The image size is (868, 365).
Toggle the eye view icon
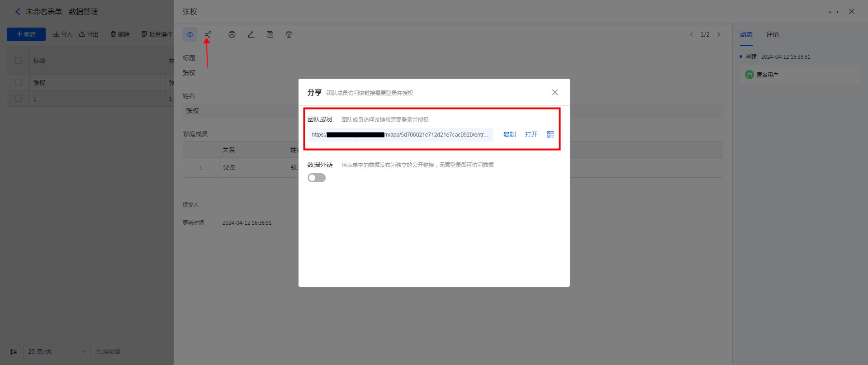[x=190, y=34]
